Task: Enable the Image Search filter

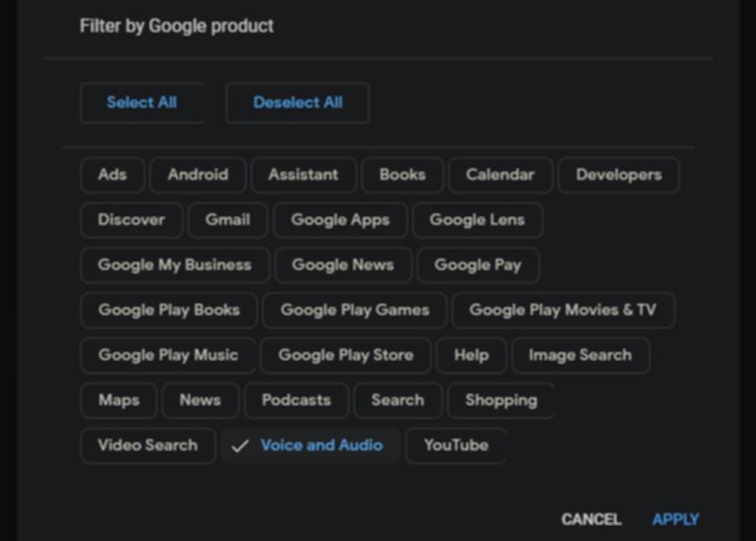Action: (579, 356)
